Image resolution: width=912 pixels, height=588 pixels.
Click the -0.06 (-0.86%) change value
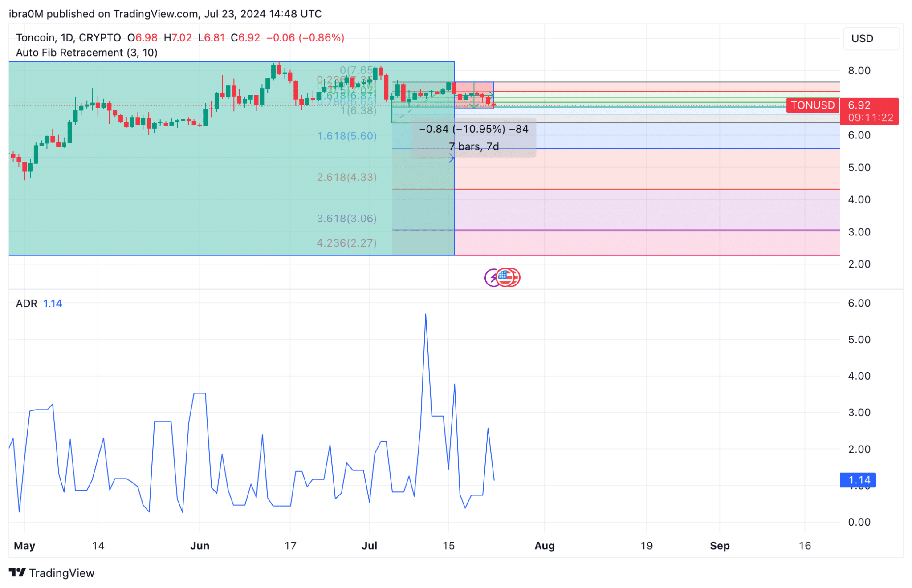(305, 38)
